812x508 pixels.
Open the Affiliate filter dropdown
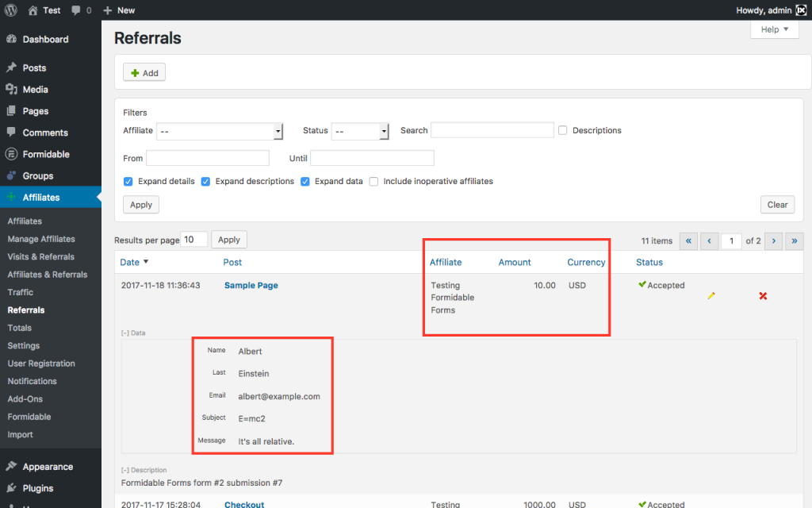pyautogui.click(x=220, y=130)
